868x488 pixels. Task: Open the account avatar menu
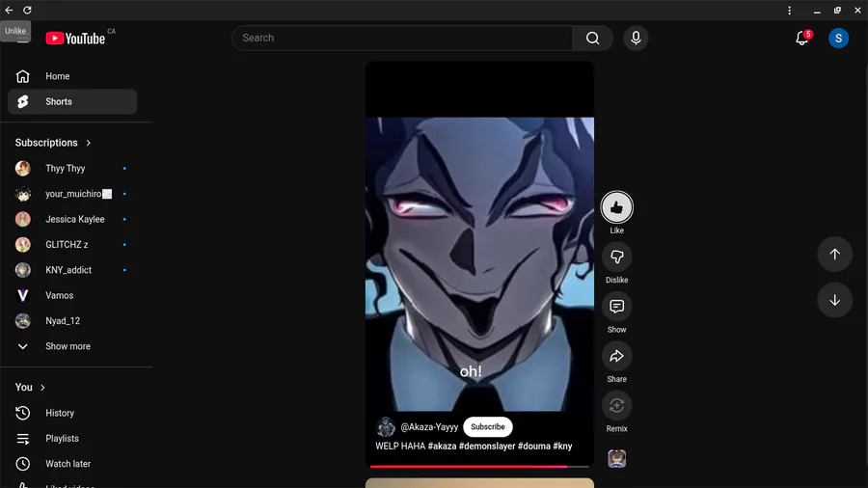(x=838, y=39)
